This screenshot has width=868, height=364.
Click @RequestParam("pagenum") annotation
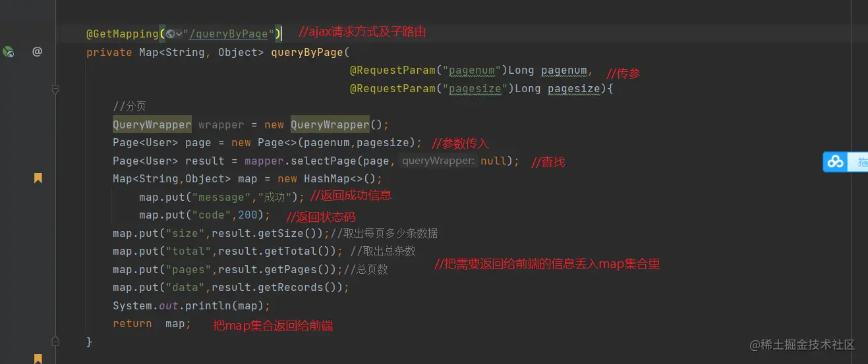(x=429, y=70)
